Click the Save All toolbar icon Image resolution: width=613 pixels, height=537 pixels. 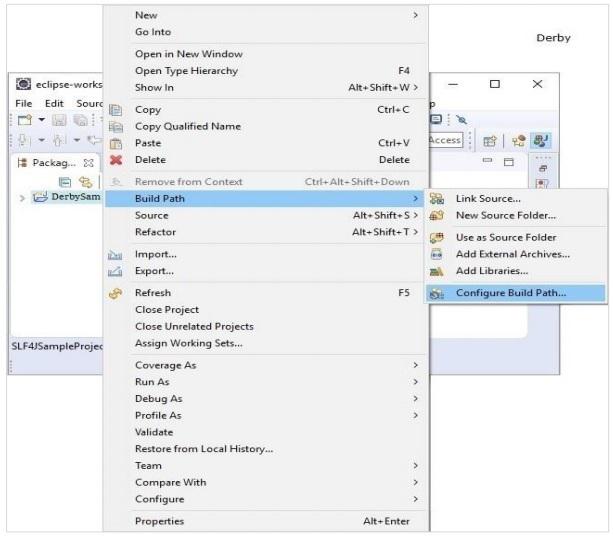coord(81,120)
